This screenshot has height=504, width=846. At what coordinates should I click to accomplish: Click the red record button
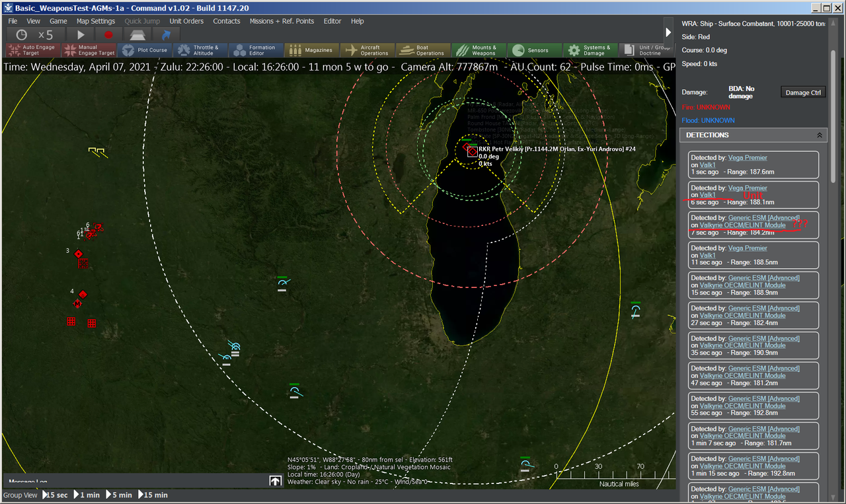point(108,35)
